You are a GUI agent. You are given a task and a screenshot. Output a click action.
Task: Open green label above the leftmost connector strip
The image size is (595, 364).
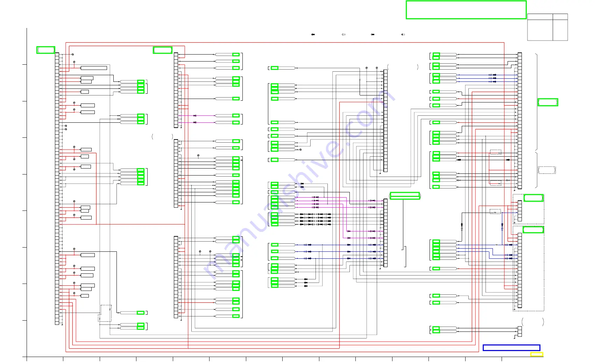[x=46, y=50]
